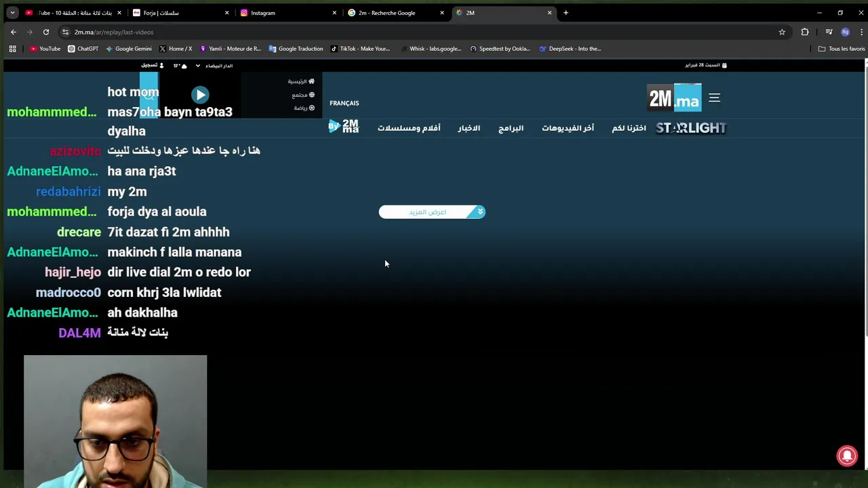The image size is (868, 488).
Task: Close the 2m - Recherche Google tab
Action: pyautogui.click(x=442, y=13)
